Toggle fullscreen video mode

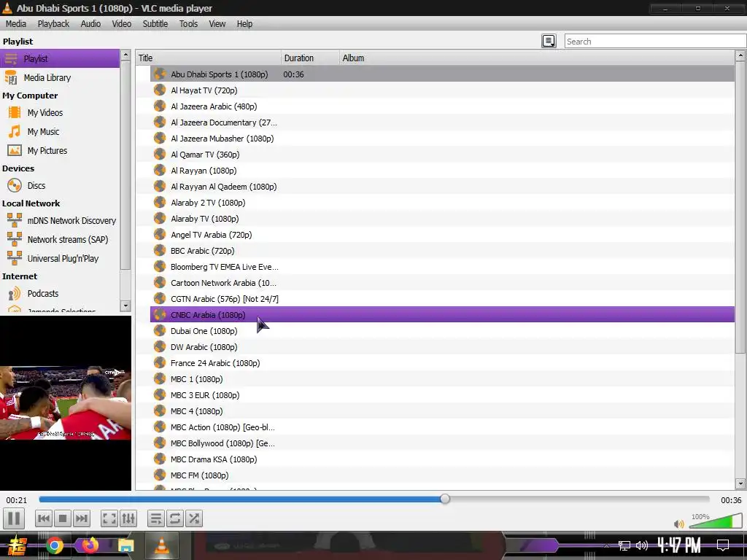[x=109, y=518]
